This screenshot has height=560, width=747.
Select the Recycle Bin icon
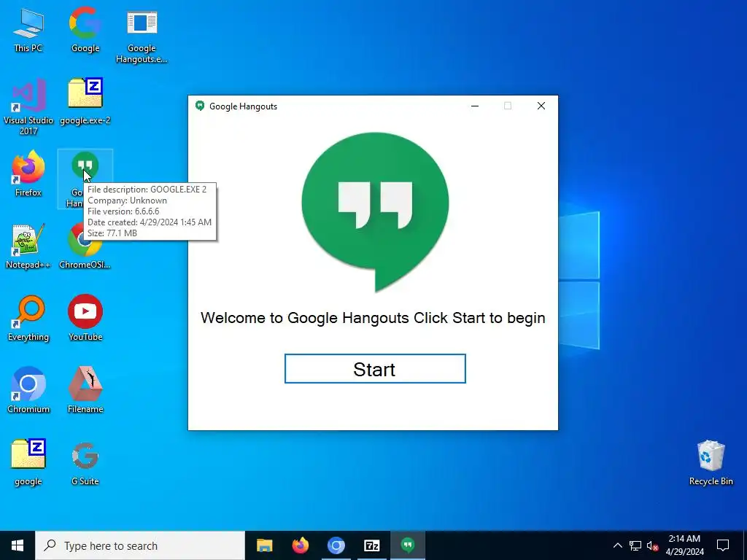pyautogui.click(x=711, y=463)
